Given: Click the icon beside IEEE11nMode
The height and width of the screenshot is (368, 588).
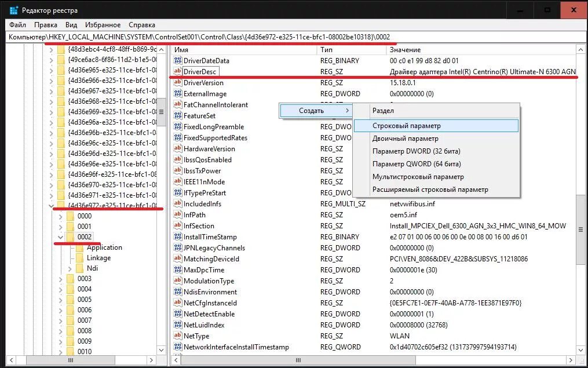Looking at the screenshot, I should pyautogui.click(x=178, y=181).
